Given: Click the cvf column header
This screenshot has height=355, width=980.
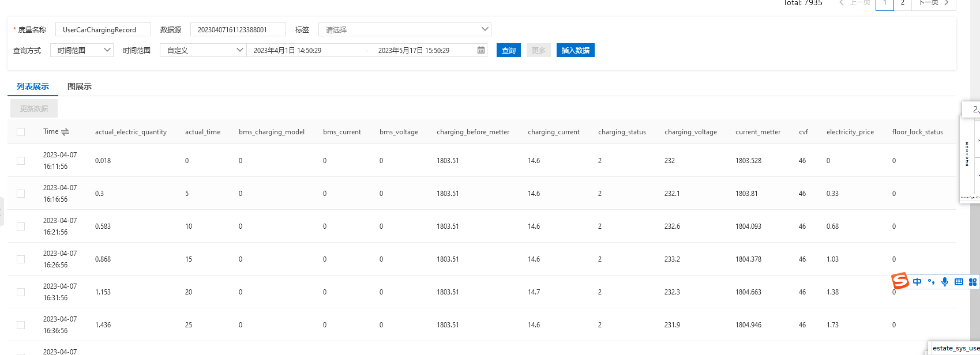Looking at the screenshot, I should (803, 132).
